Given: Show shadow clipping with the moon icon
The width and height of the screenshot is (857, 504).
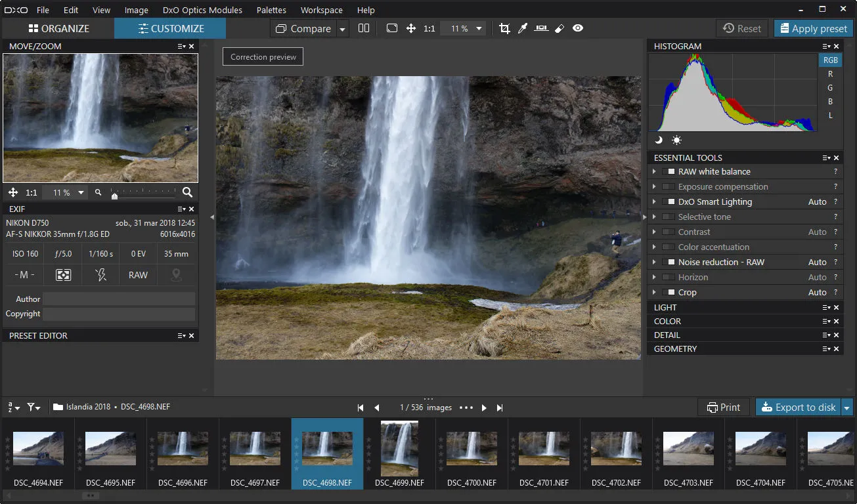Looking at the screenshot, I should (659, 140).
